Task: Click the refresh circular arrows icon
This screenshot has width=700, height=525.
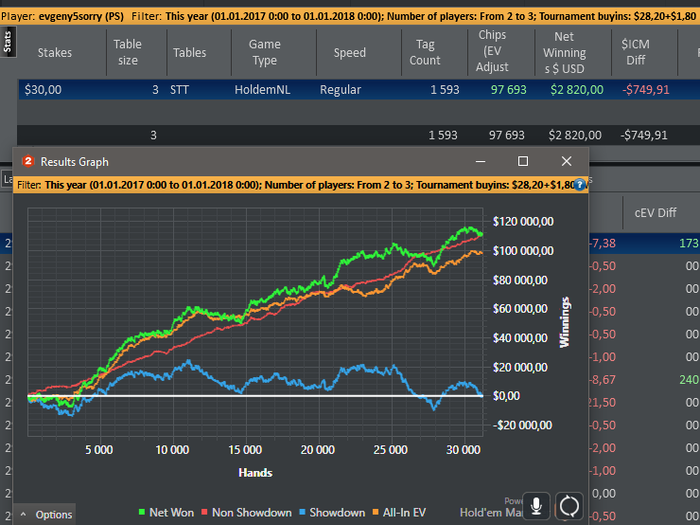Action: point(569,506)
